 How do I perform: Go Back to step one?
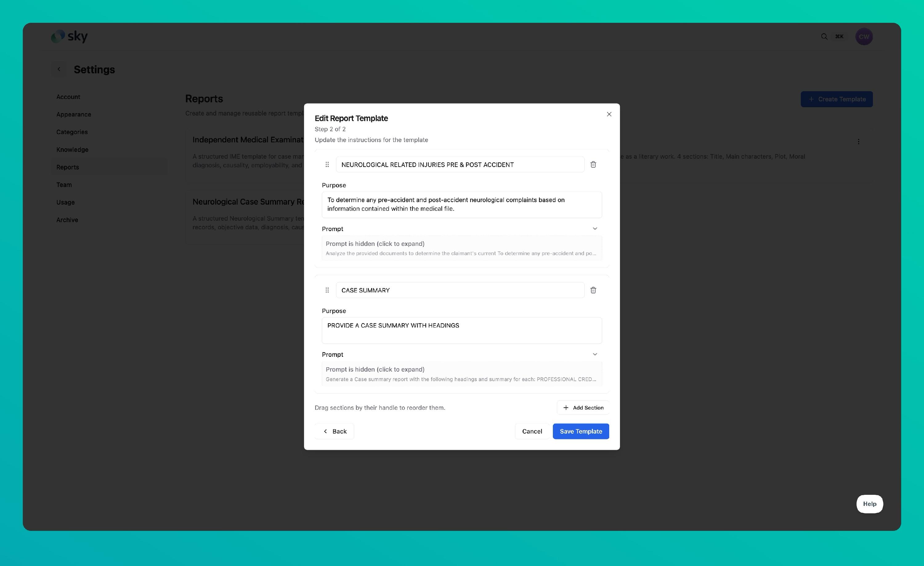pos(334,431)
